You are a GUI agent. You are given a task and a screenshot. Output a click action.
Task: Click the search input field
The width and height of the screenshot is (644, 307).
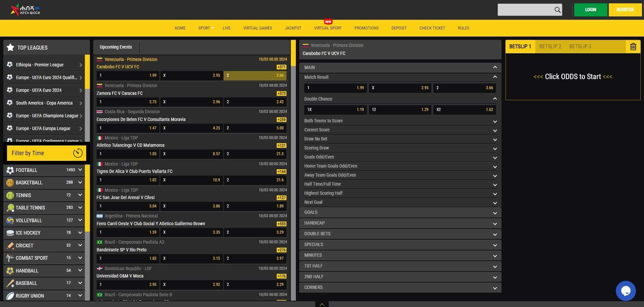[x=525, y=10]
